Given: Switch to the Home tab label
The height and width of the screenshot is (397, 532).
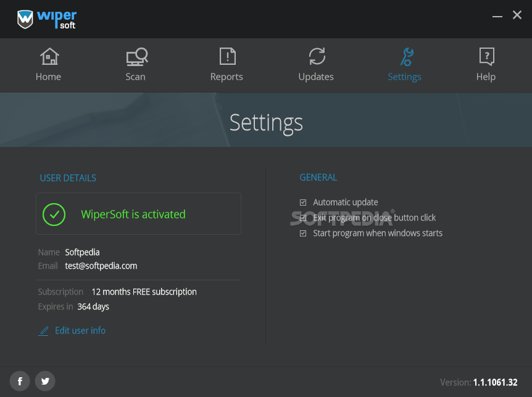Looking at the screenshot, I should click(x=49, y=77).
